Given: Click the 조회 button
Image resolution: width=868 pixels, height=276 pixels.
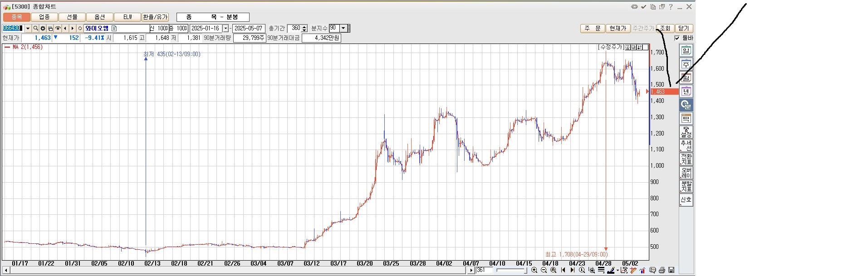Looking at the screenshot, I should (x=665, y=29).
